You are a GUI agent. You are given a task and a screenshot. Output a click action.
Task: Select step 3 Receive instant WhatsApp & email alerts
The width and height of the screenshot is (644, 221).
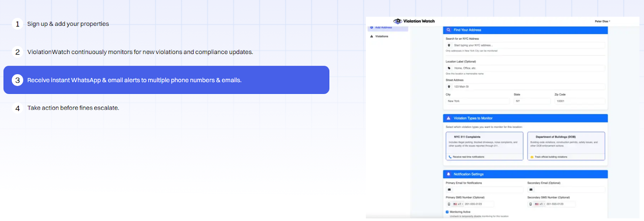166,80
